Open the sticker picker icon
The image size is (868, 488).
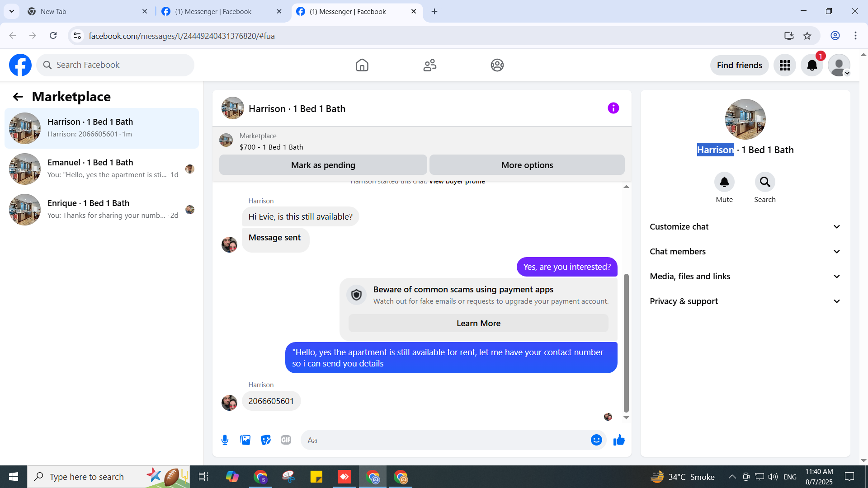coord(266,440)
